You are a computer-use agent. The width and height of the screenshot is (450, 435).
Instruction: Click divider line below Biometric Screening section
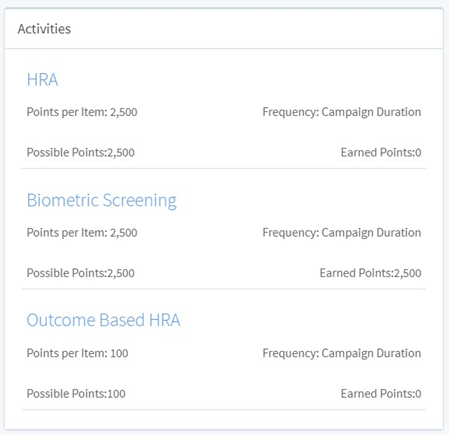[x=224, y=289]
